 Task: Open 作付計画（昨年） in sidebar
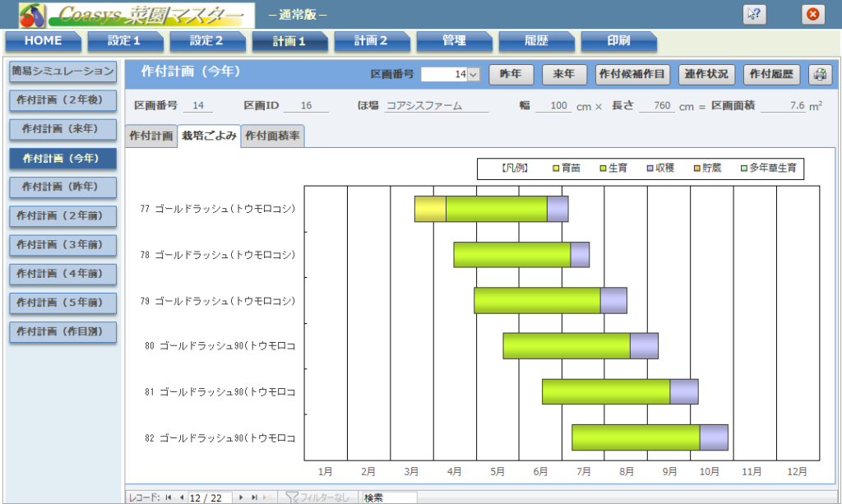coord(62,187)
